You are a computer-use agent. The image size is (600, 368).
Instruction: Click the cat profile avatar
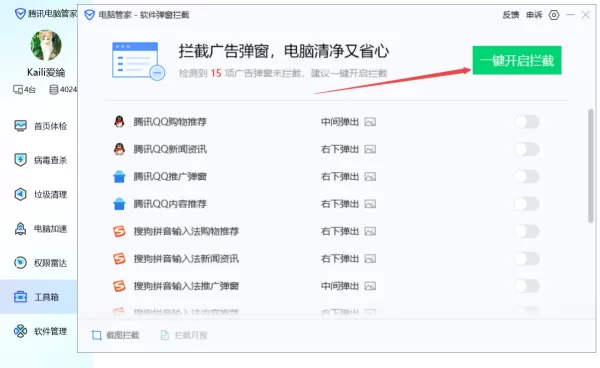[x=46, y=45]
